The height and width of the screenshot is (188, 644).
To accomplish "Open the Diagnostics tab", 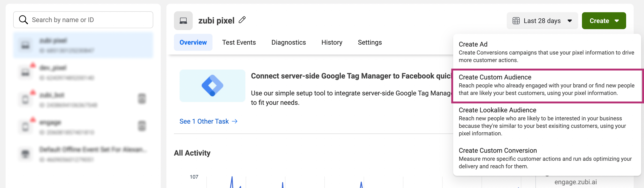I will pos(288,42).
